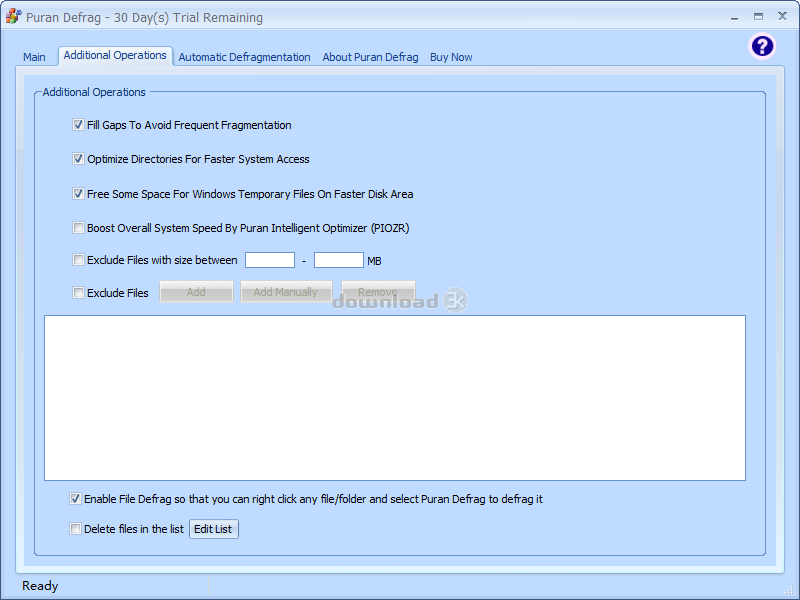
Task: Click the Add button for excluded files
Action: point(196,292)
